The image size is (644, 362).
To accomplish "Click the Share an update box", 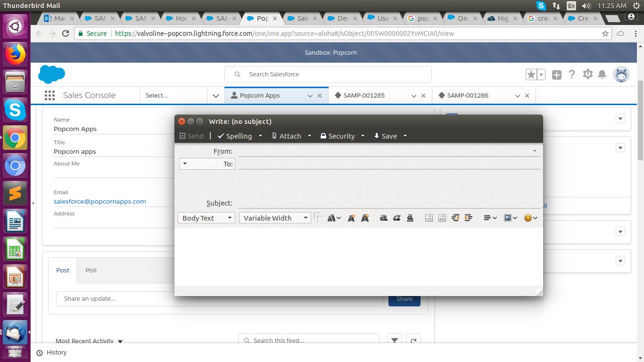I will click(219, 298).
